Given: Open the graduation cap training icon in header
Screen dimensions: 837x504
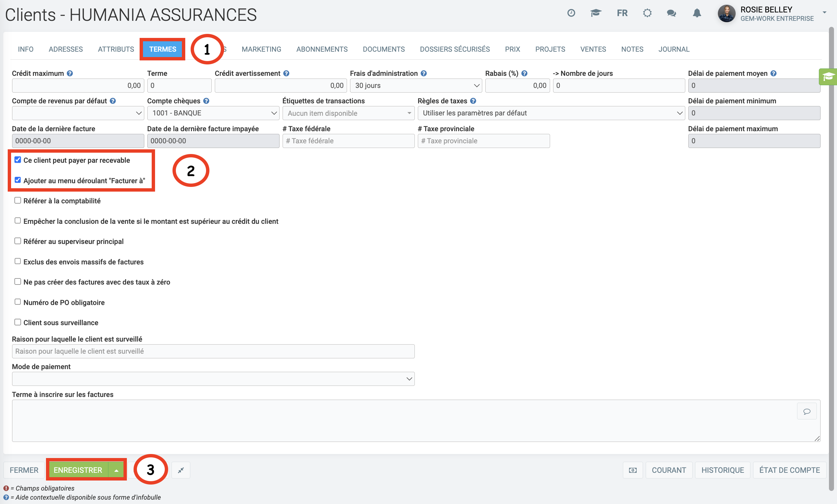Looking at the screenshot, I should [x=595, y=13].
